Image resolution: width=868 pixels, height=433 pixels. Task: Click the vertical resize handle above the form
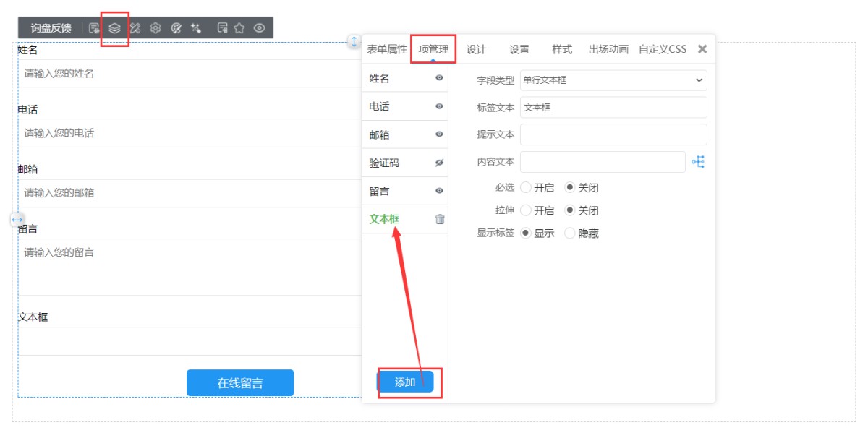(354, 42)
